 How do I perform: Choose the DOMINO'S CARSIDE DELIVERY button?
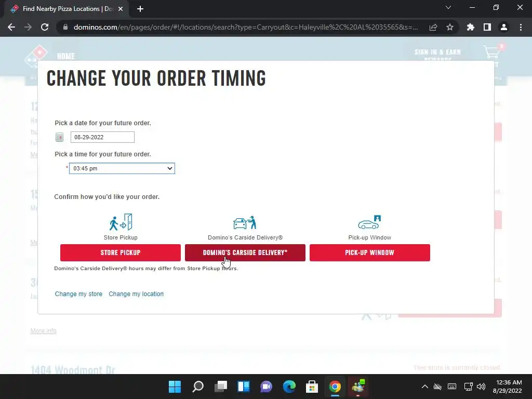[x=245, y=252]
